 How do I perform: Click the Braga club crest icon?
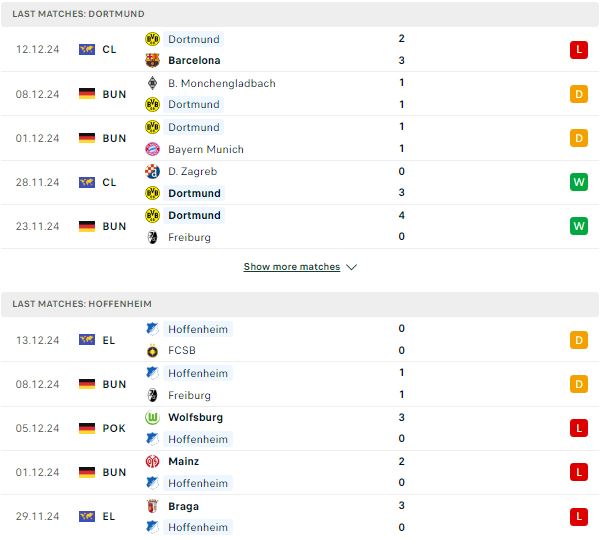click(152, 506)
